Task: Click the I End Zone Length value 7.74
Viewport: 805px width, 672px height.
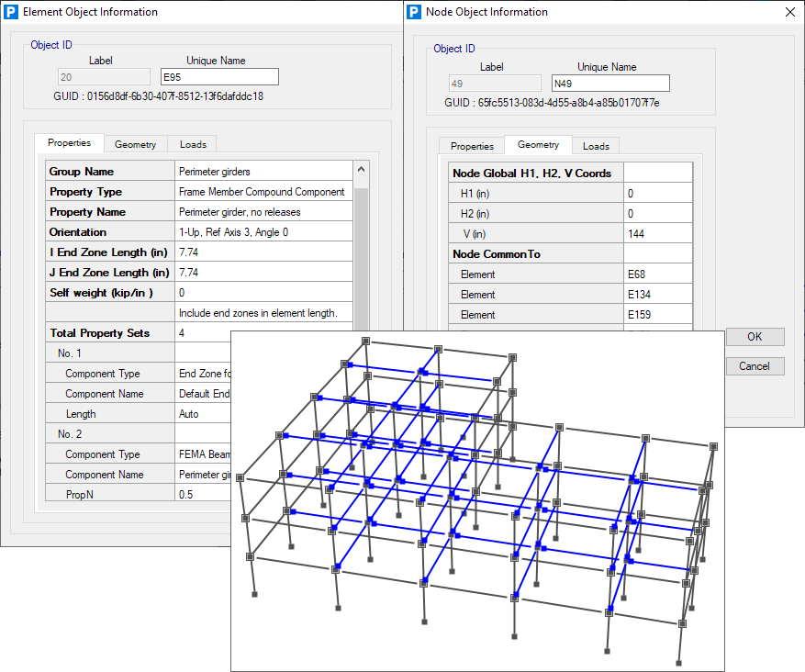Action: coord(263,252)
